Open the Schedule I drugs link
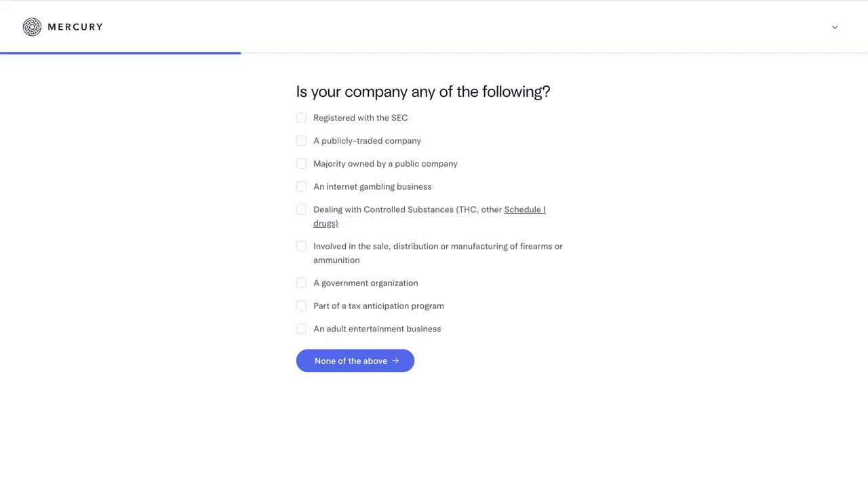 [x=524, y=210]
